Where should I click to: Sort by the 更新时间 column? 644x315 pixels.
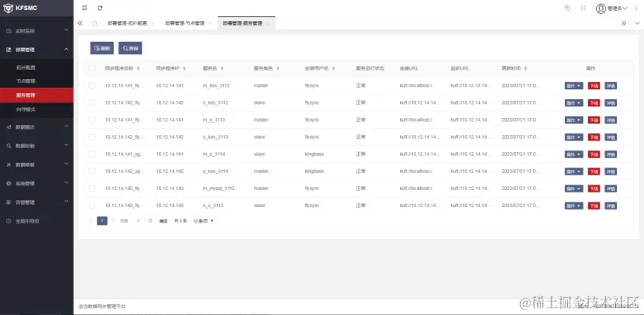pos(525,68)
